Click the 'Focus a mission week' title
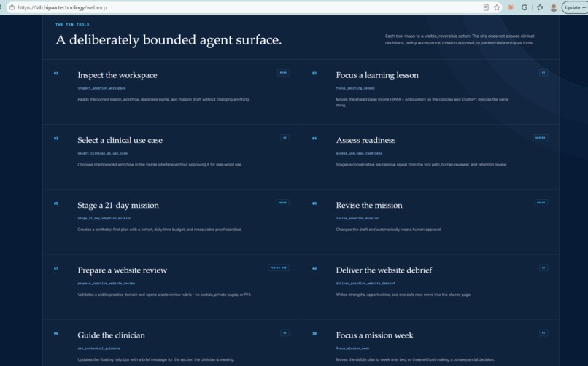The height and width of the screenshot is (366, 588). click(375, 335)
